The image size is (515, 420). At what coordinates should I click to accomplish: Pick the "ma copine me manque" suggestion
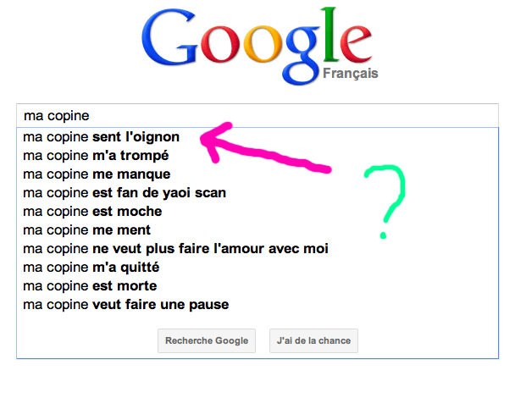97,174
